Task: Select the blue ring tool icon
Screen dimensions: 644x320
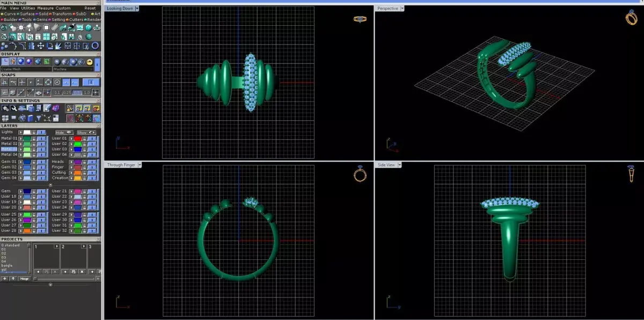Action: coord(95,46)
